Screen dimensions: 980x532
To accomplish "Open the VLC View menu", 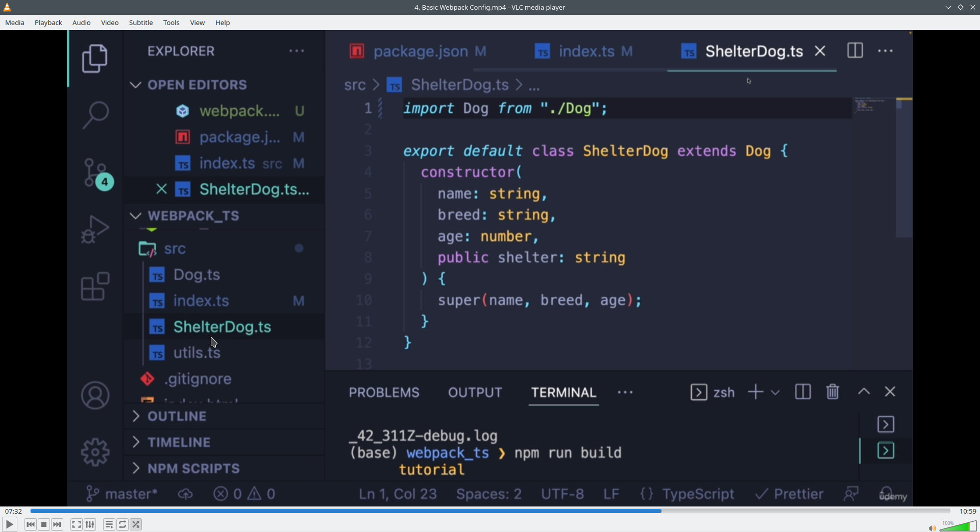I will pos(198,22).
